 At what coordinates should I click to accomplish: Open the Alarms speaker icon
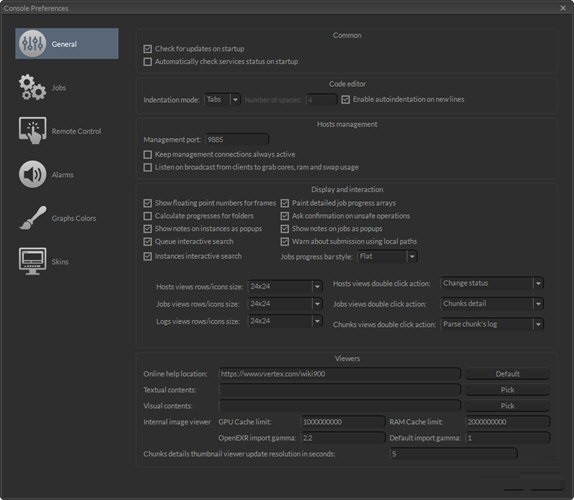coord(33,174)
